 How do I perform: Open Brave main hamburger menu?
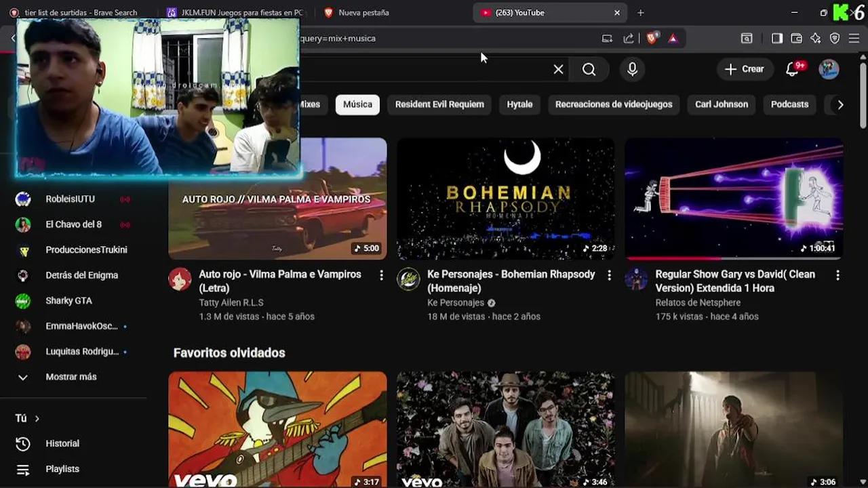[x=854, y=39]
